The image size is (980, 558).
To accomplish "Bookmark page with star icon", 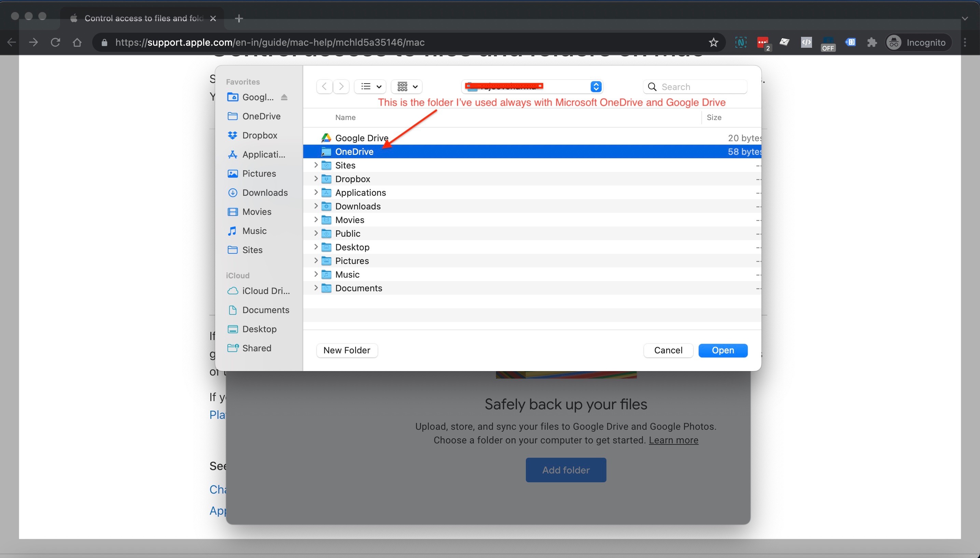I will point(713,43).
